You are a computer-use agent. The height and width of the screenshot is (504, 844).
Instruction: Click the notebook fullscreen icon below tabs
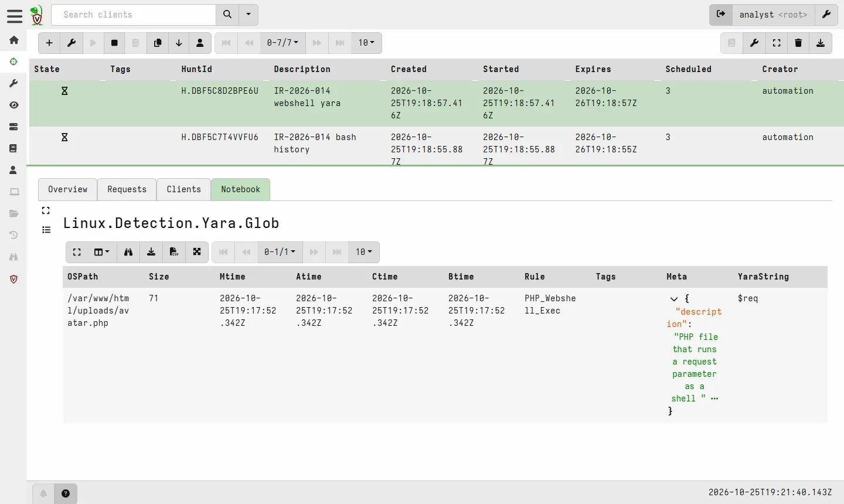tap(46, 210)
